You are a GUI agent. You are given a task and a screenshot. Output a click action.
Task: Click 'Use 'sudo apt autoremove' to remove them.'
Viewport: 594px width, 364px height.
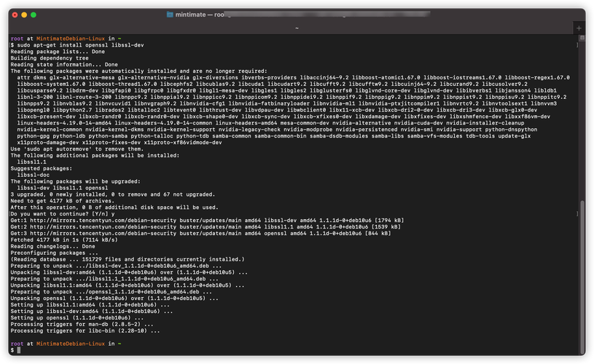pos(77,149)
